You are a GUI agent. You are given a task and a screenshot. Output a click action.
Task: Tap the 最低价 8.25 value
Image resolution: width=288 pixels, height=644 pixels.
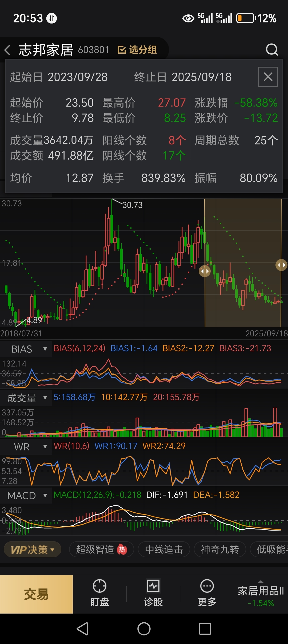click(x=175, y=118)
